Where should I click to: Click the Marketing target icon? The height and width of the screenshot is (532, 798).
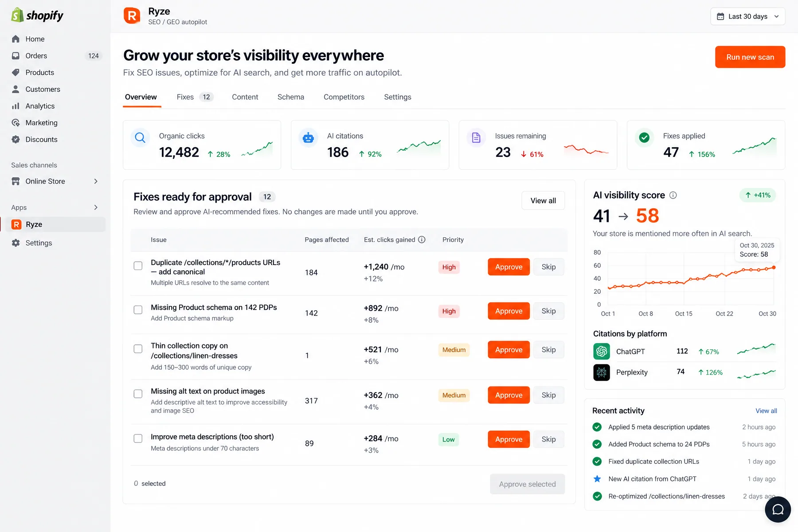(16, 123)
